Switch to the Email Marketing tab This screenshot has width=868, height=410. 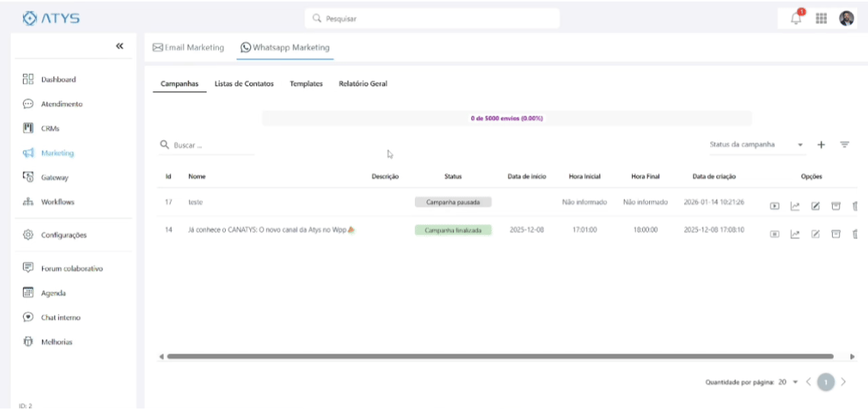point(188,47)
